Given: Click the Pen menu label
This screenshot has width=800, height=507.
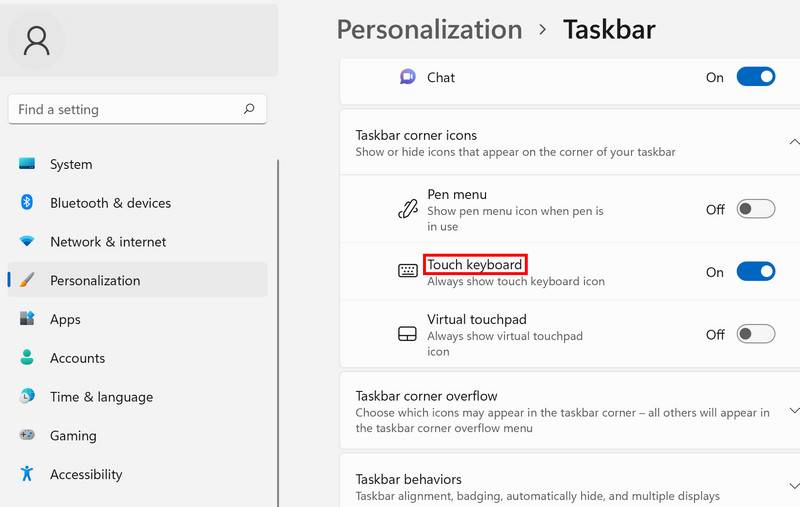Looking at the screenshot, I should (x=457, y=194).
